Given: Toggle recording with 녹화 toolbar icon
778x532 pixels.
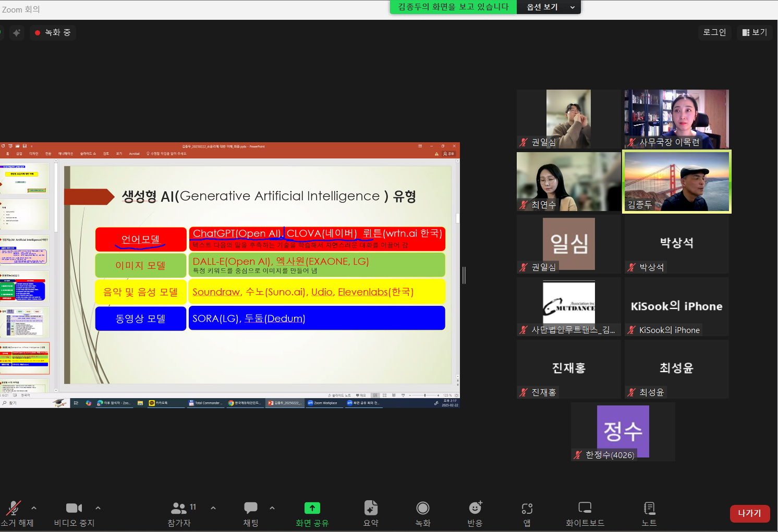Looking at the screenshot, I should point(423,513).
